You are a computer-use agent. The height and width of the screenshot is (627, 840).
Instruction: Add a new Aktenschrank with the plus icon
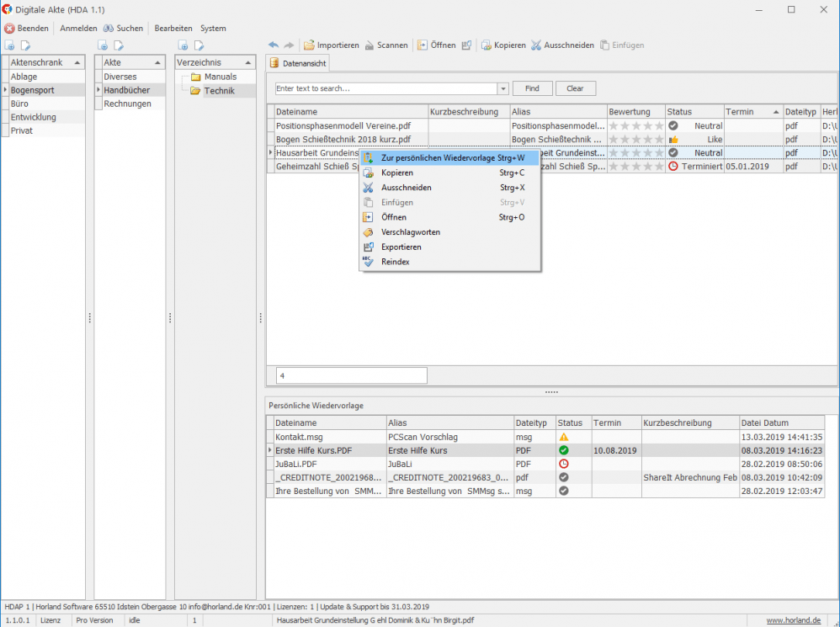point(9,45)
